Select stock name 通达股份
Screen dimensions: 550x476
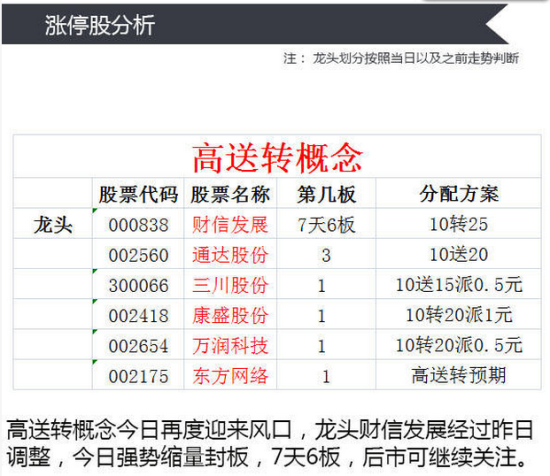click(x=230, y=255)
